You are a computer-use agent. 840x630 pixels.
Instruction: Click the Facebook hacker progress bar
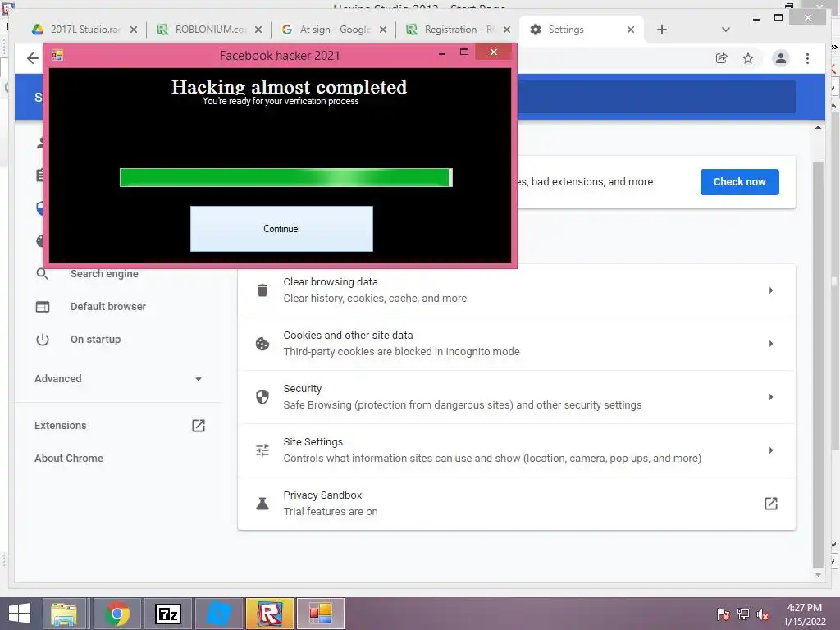(x=286, y=177)
